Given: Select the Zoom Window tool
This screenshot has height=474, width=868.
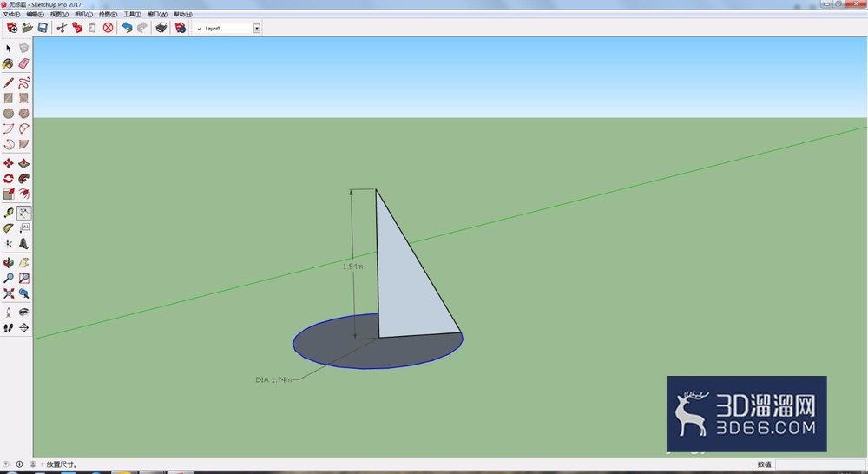Looking at the screenshot, I should pos(23,278).
